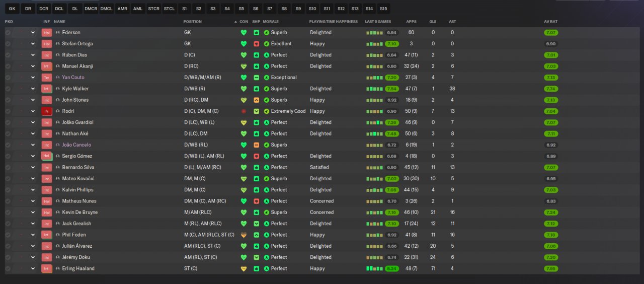Open Yan Couto's player profile
The image size is (644, 284).
pyautogui.click(x=73, y=78)
